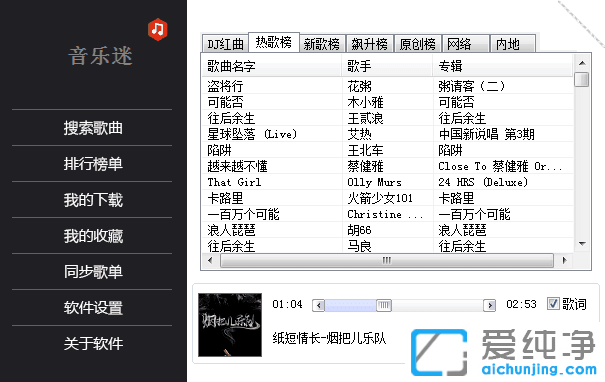The width and height of the screenshot is (605, 382).
Task: Click the left arrow of playback progress bar
Action: [x=318, y=305]
